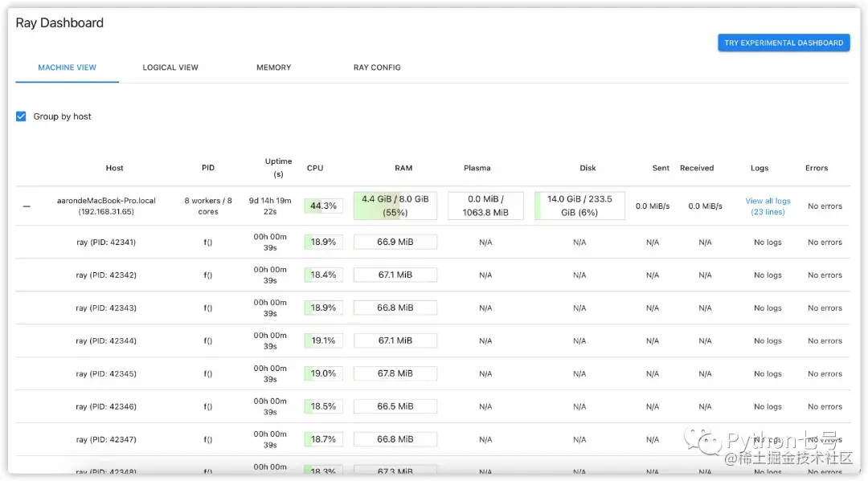
Task: Click the 67.1 MiB RAM cell for PID 42342
Action: (395, 275)
